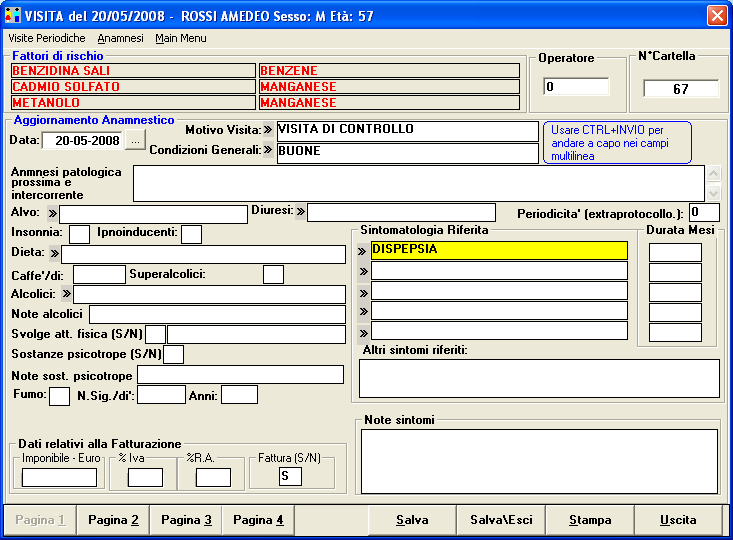Image resolution: width=733 pixels, height=540 pixels.
Task: Click the Anamnesi patologica prossima text area
Action: point(419,183)
